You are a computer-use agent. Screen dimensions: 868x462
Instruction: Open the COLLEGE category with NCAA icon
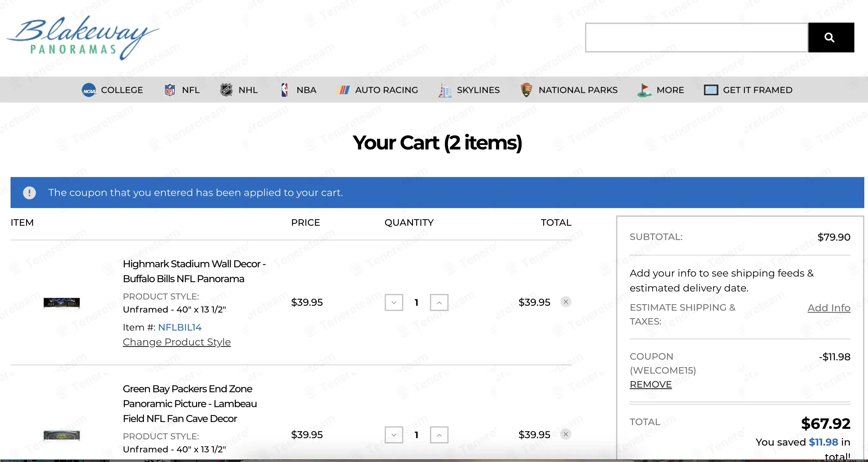click(x=112, y=90)
